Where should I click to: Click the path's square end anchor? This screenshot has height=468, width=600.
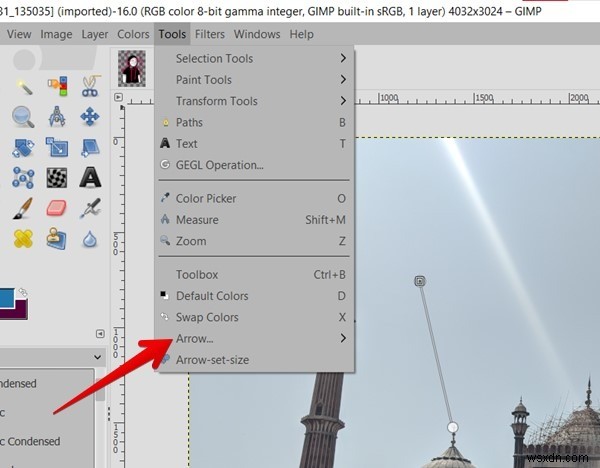[x=420, y=281]
